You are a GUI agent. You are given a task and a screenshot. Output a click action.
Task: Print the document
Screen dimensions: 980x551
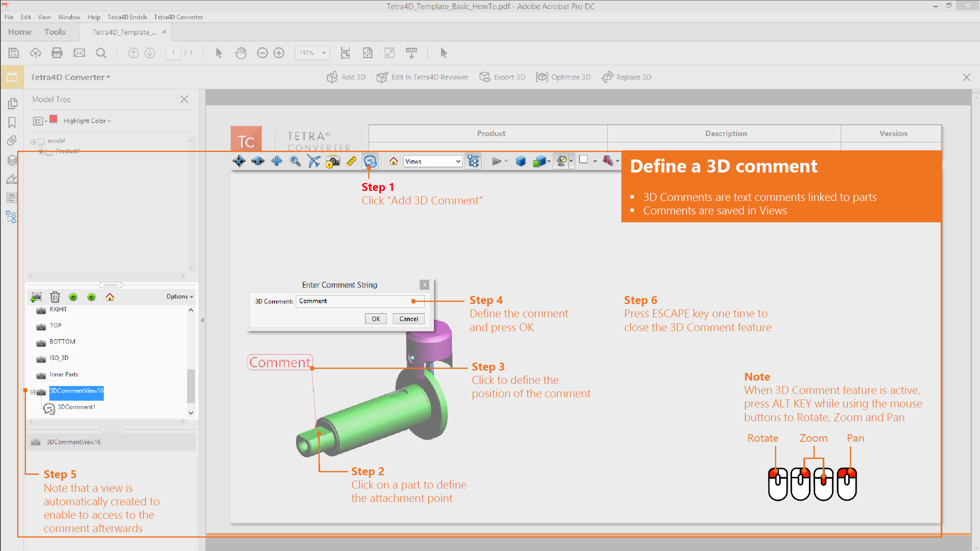[x=57, y=53]
